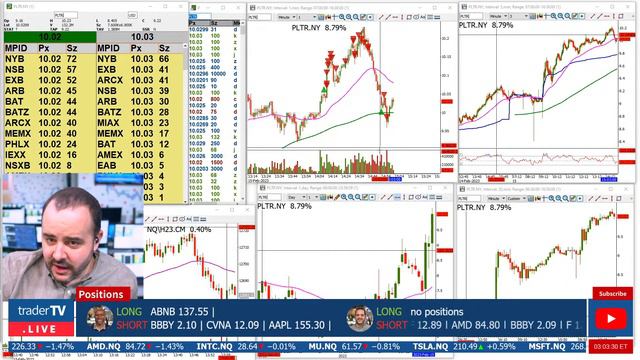This screenshot has height=360, width=640.
Task: Click the first trend line tool in the 1-minute PLTR chart
Action: click(x=381, y=17)
